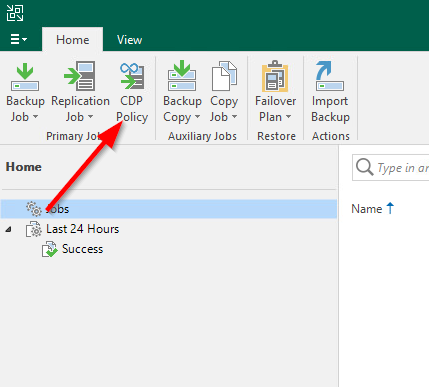Focus the search input field
429x387 pixels.
391,167
